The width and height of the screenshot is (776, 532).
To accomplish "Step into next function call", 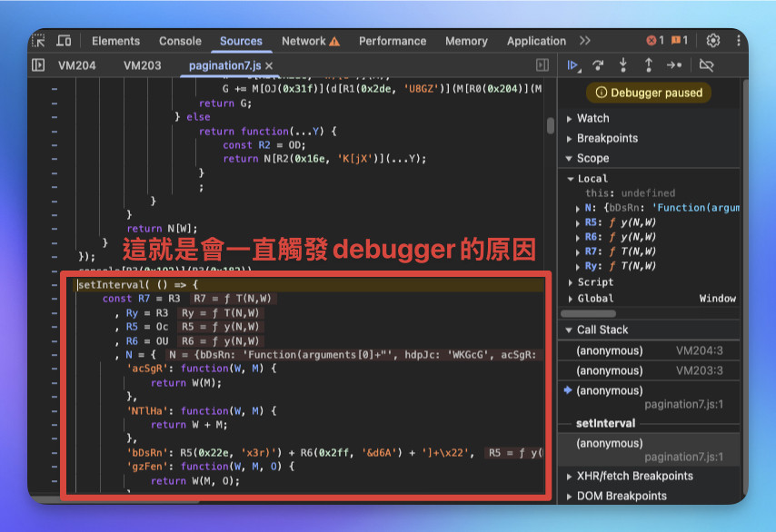I will 623,64.
